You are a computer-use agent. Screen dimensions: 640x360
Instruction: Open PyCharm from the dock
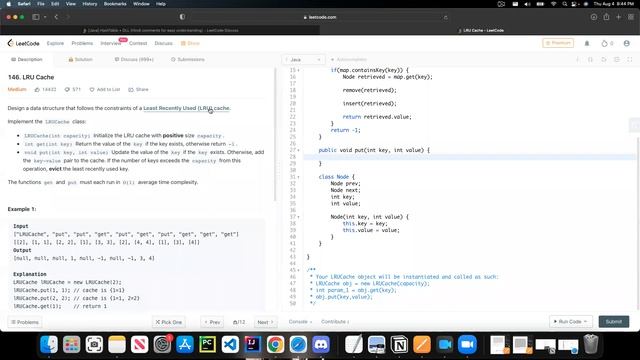(x=207, y=344)
